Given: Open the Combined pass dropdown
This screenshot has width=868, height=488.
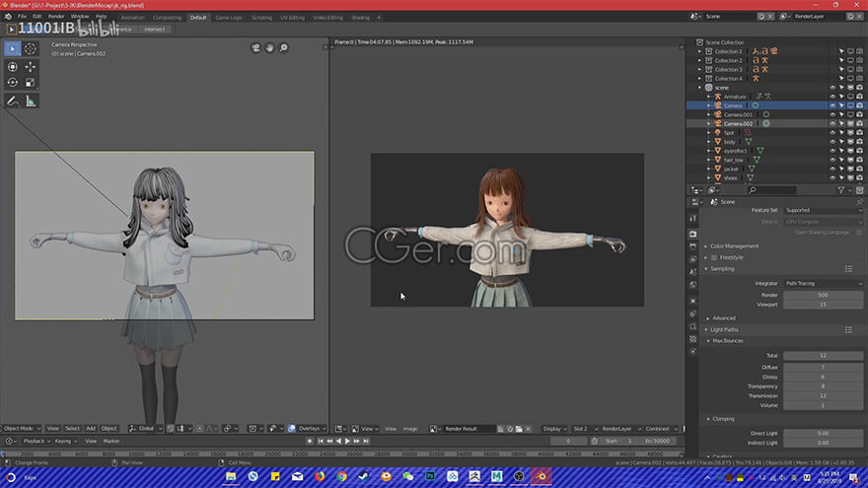Looking at the screenshot, I should pyautogui.click(x=661, y=429).
